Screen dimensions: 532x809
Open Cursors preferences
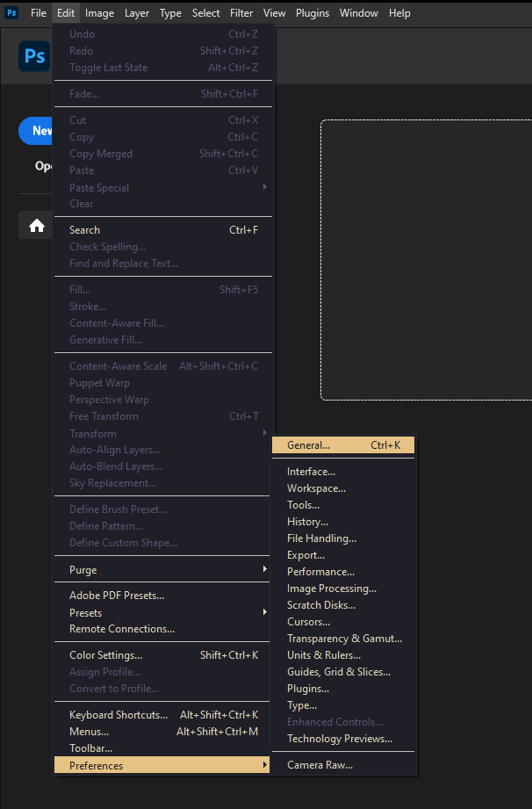tap(343, 622)
